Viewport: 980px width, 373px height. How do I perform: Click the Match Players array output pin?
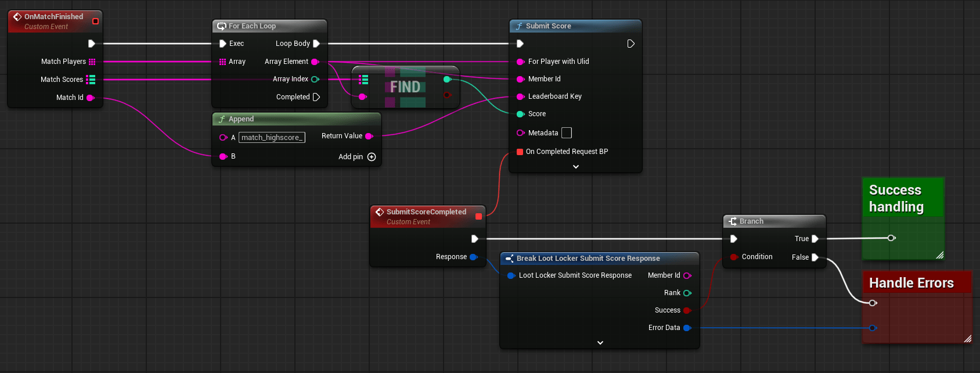coord(92,62)
